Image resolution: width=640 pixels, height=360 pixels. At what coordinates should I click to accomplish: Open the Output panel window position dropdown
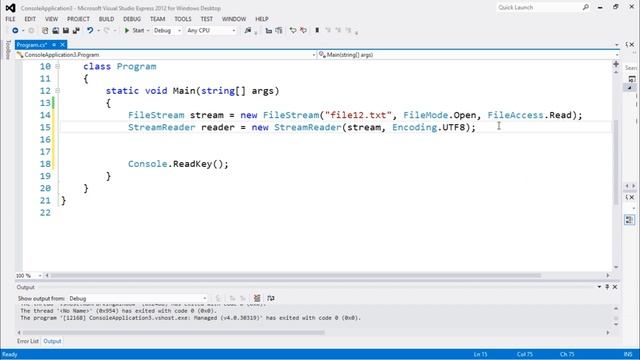pyautogui.click(x=599, y=287)
